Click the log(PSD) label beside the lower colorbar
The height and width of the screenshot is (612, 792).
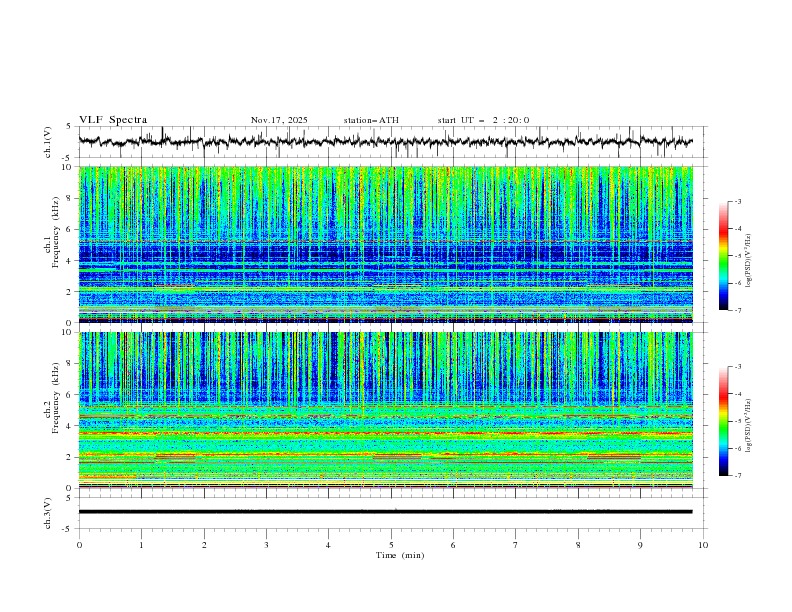tap(751, 422)
